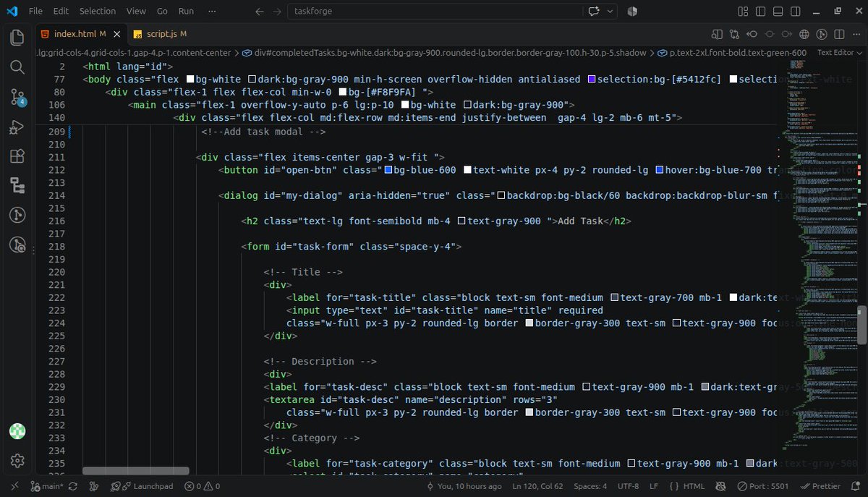Open the chat options dropdown arrow
Viewport: 868px width, 497px height.
pos(610,12)
